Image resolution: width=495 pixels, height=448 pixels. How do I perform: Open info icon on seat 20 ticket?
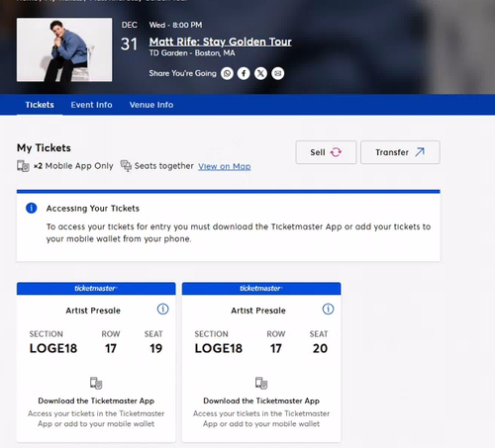click(328, 310)
